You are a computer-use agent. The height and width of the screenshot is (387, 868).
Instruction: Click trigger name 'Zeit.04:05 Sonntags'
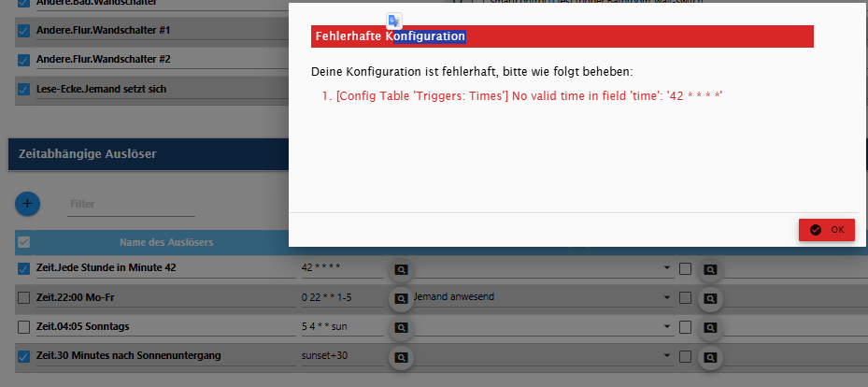[x=82, y=326]
